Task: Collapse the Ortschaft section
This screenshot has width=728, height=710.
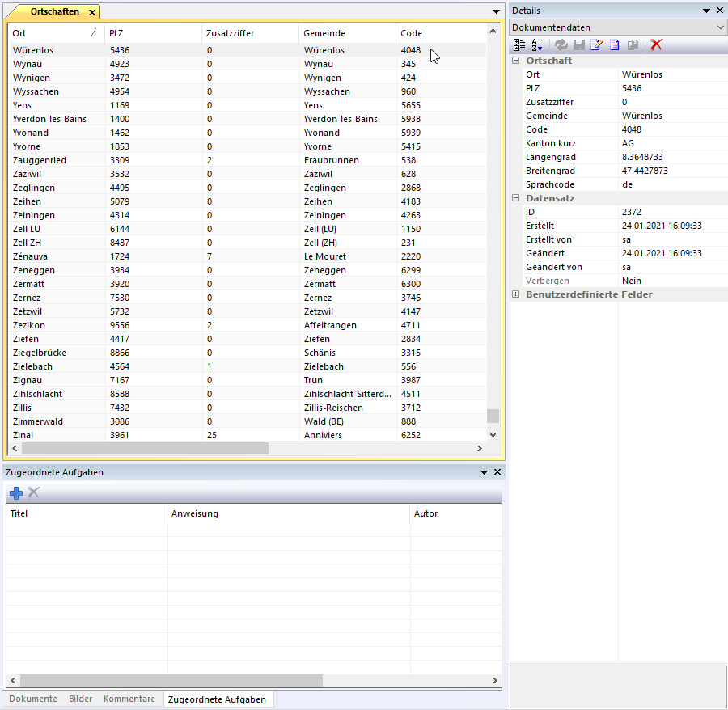Action: [x=515, y=60]
